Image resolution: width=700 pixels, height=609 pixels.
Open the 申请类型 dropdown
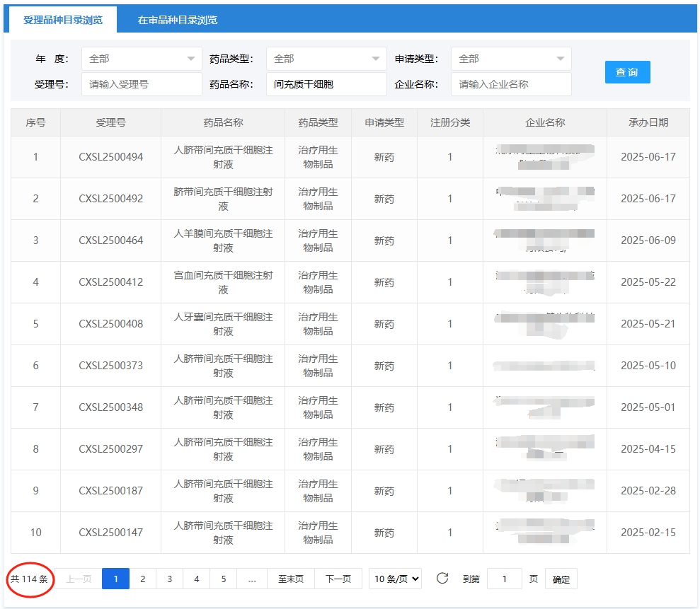coord(511,59)
